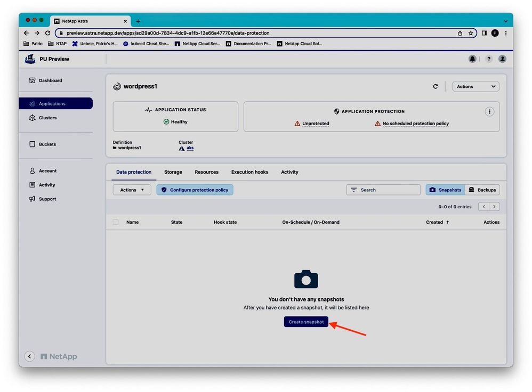
Task: Switch to the Resources tab
Action: pos(207,172)
